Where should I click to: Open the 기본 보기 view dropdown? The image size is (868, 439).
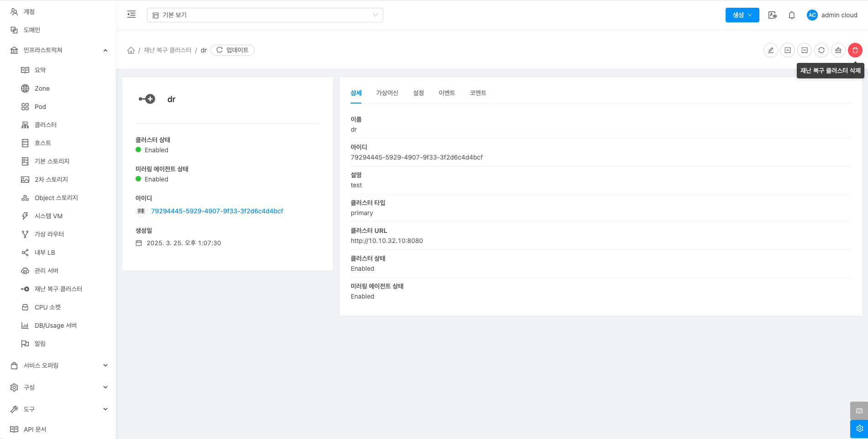coord(265,15)
